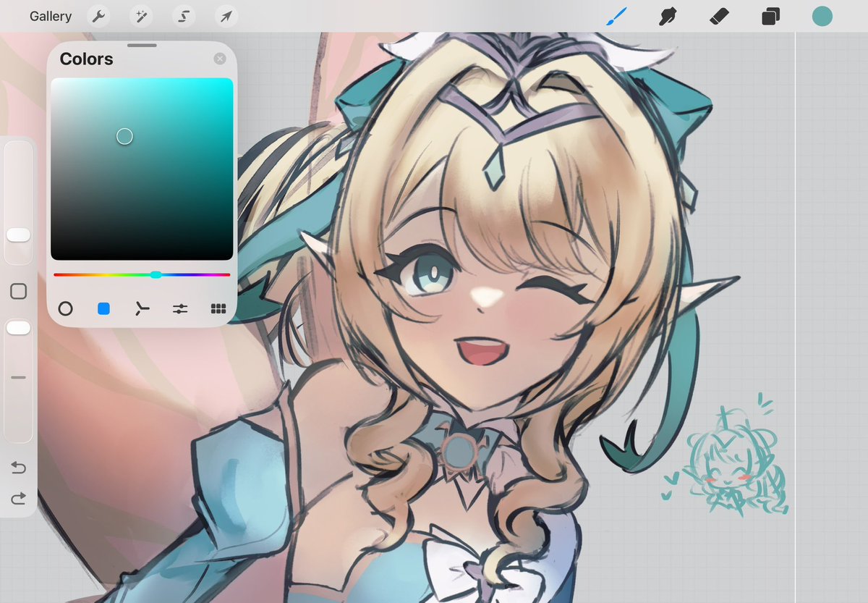Open the Layers panel
Viewport: 868px width, 603px height.
pyautogui.click(x=770, y=16)
